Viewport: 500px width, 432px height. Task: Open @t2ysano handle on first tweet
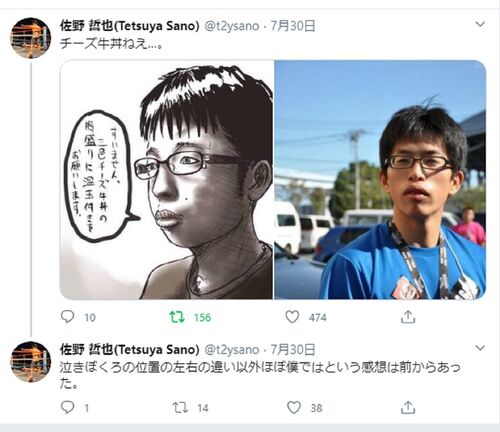click(232, 26)
